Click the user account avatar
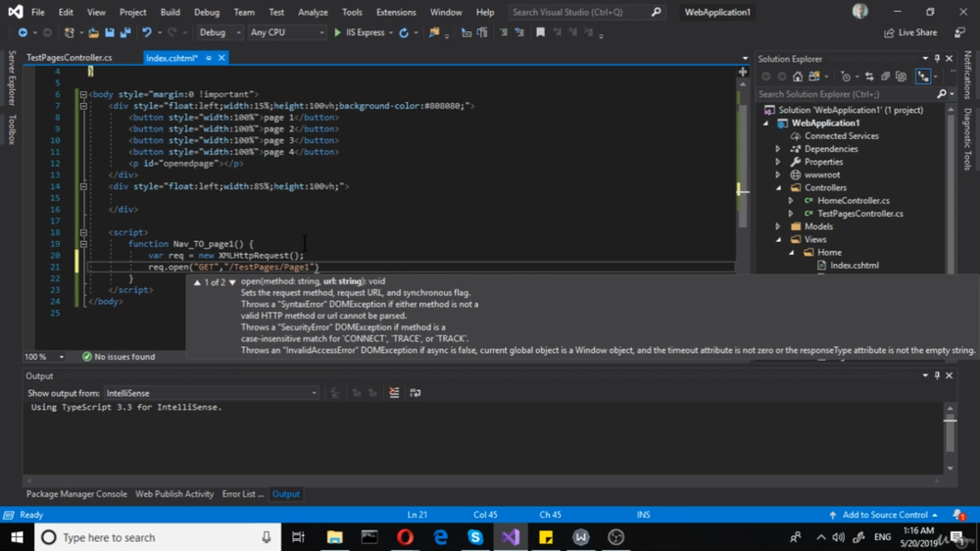The image size is (980, 551). [x=860, y=11]
